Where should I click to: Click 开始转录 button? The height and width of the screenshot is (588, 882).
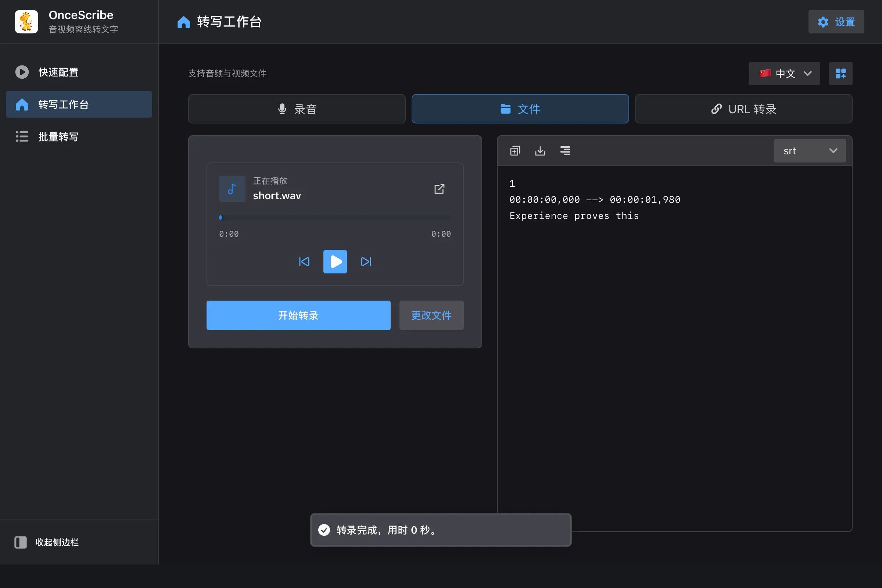point(298,315)
